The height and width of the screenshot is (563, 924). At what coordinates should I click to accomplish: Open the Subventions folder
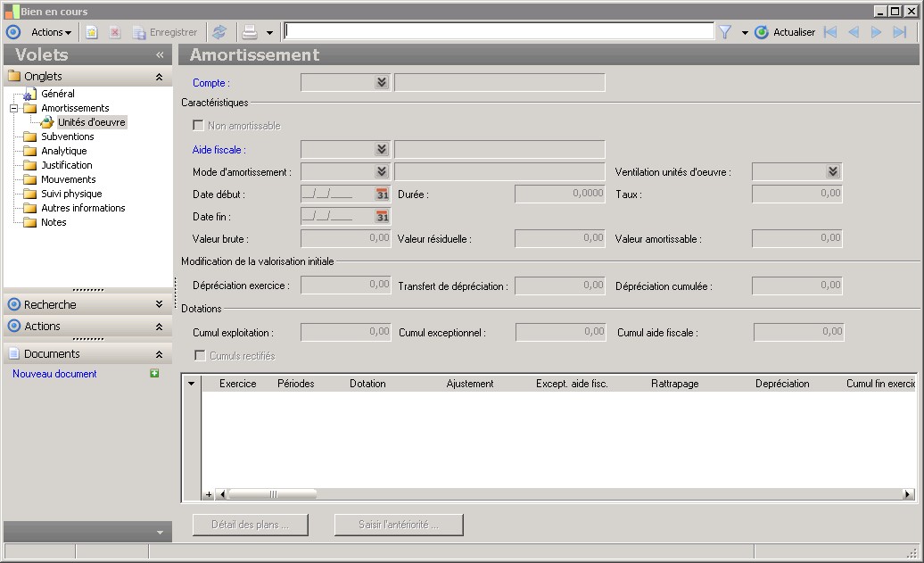coord(67,137)
